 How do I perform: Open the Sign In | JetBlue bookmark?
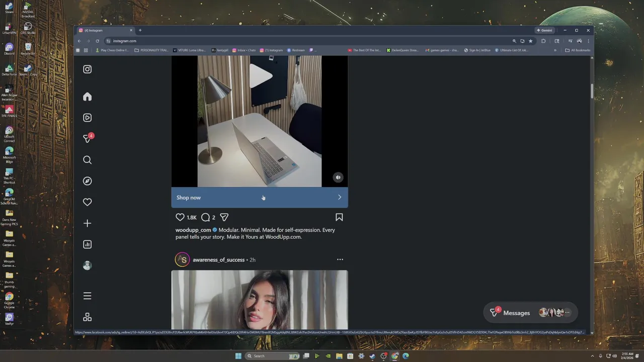point(477,50)
